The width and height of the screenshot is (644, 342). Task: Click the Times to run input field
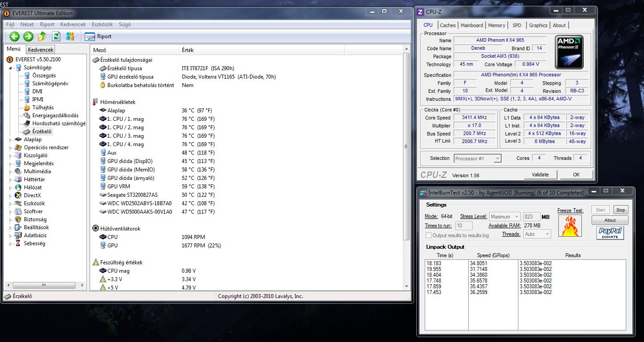[464, 226]
